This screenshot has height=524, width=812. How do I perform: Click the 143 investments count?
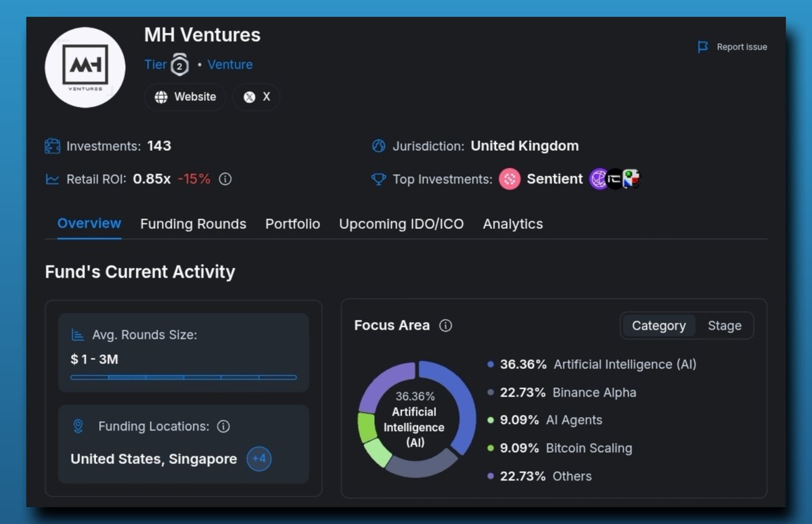(x=159, y=146)
